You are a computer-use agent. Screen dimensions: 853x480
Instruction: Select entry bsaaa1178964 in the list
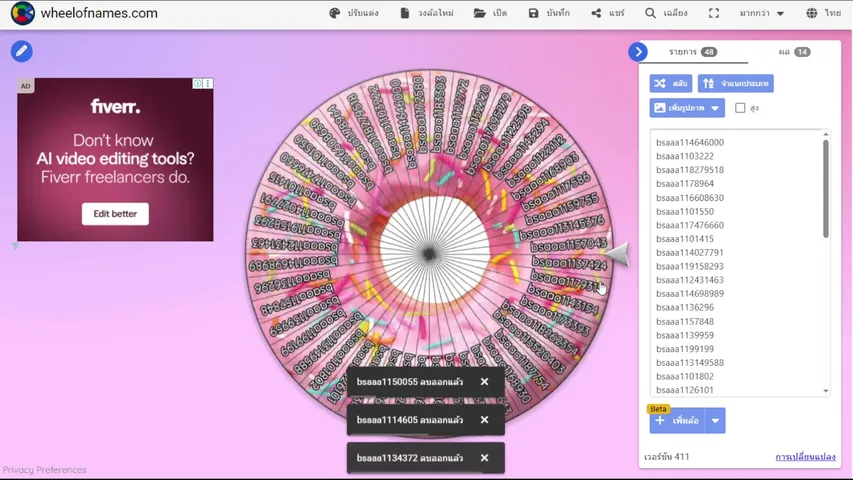click(x=685, y=183)
